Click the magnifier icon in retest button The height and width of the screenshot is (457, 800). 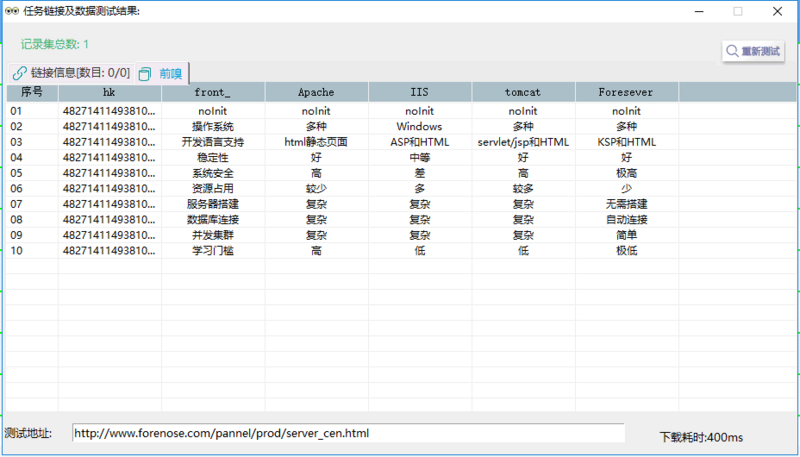pyautogui.click(x=732, y=51)
